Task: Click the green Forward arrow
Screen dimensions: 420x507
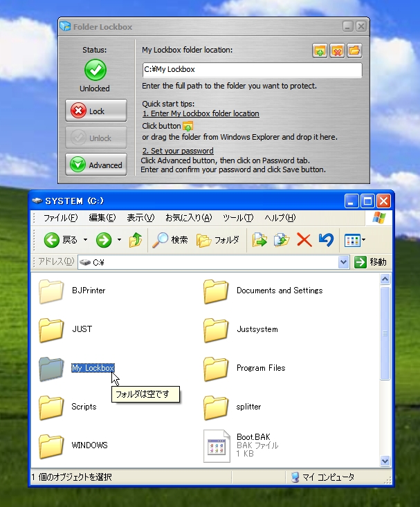Action: coord(104,240)
